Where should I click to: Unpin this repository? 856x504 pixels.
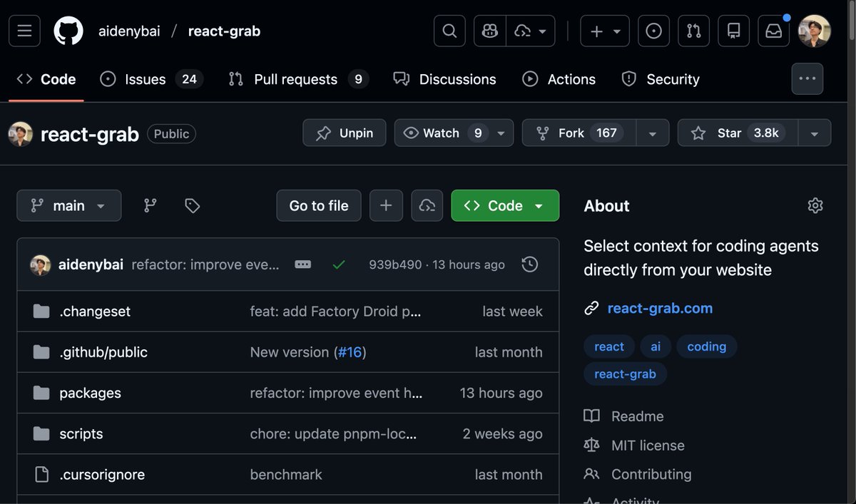click(x=344, y=133)
